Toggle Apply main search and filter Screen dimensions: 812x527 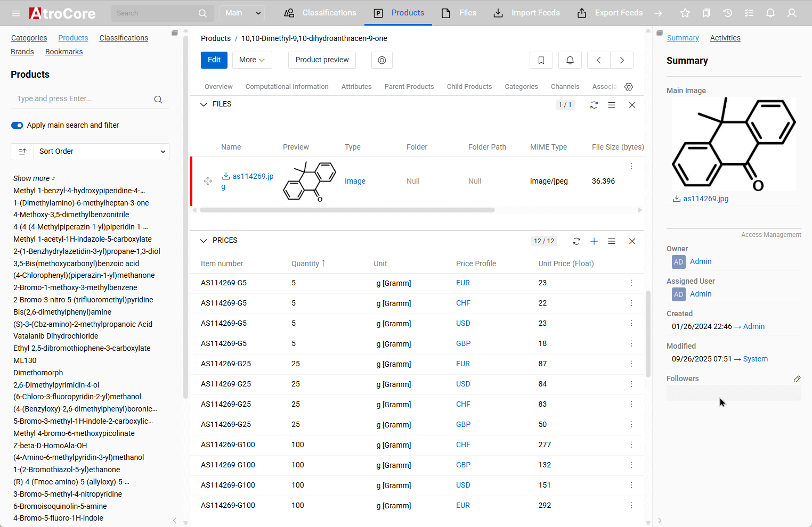coord(17,125)
